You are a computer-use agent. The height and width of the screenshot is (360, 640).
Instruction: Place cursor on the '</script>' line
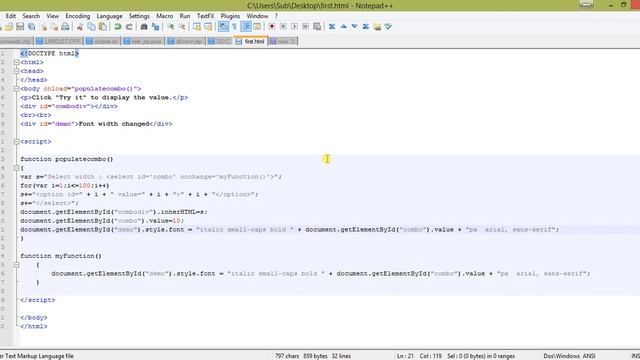(x=38, y=300)
